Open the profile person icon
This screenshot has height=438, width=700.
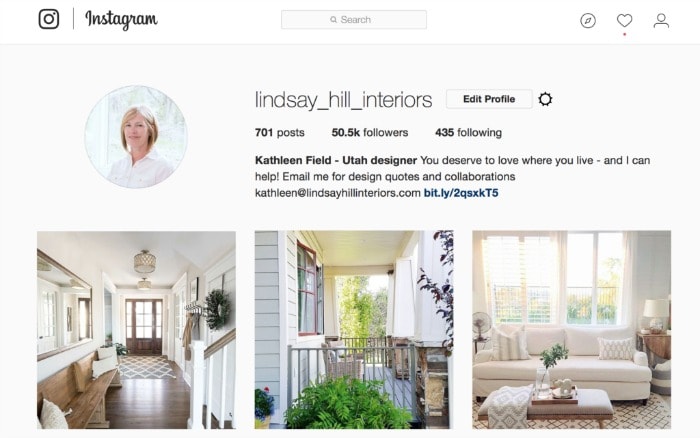click(x=661, y=21)
